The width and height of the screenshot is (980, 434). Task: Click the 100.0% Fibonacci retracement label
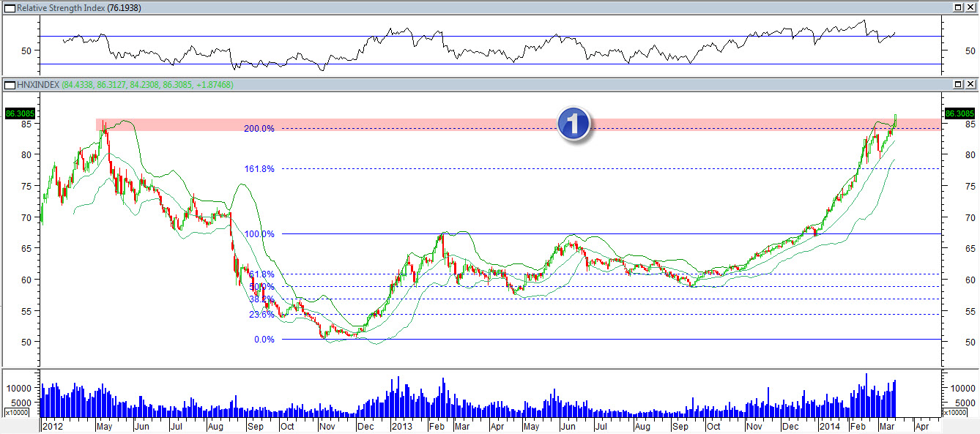pyautogui.click(x=259, y=234)
